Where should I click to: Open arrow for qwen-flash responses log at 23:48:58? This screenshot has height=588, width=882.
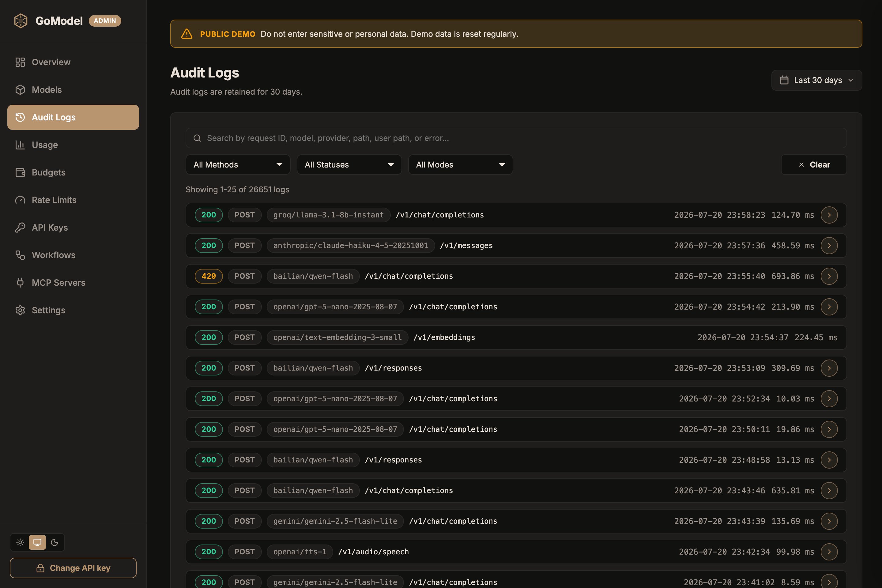pos(829,460)
